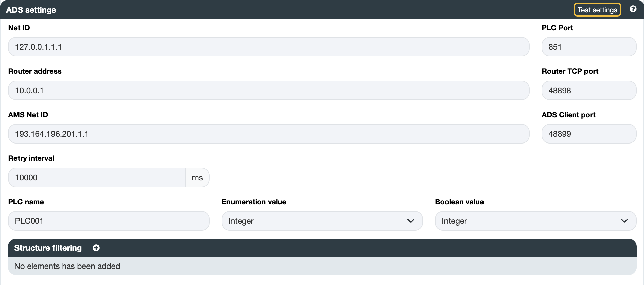Click the Test settings button
The height and width of the screenshot is (285, 644).
click(597, 10)
